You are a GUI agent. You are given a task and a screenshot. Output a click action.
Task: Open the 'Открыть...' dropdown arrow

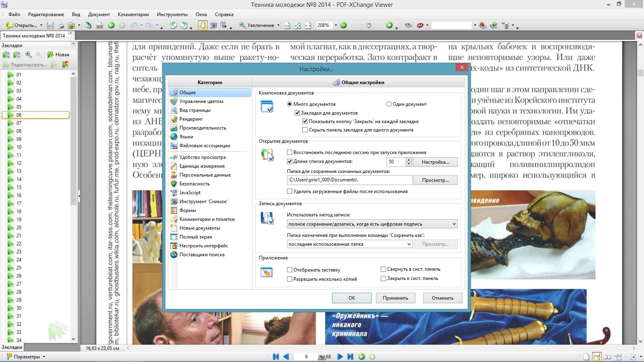coord(41,25)
